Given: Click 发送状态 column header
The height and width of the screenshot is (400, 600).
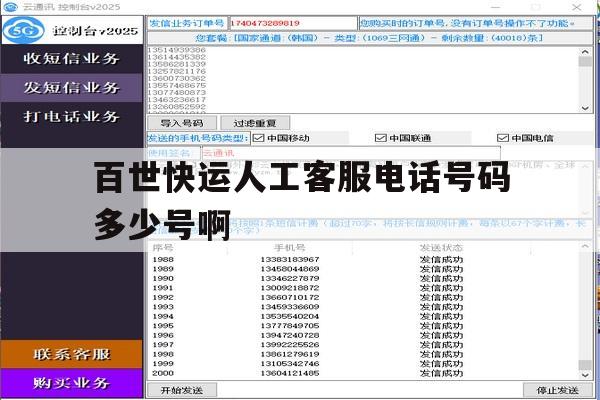Looking at the screenshot, I should pyautogui.click(x=441, y=248).
